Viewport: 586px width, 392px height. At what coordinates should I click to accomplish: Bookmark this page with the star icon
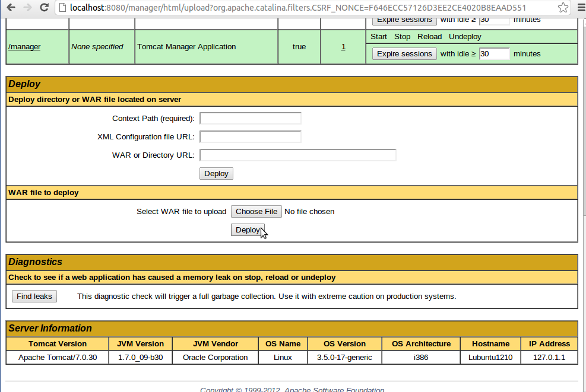pos(563,8)
